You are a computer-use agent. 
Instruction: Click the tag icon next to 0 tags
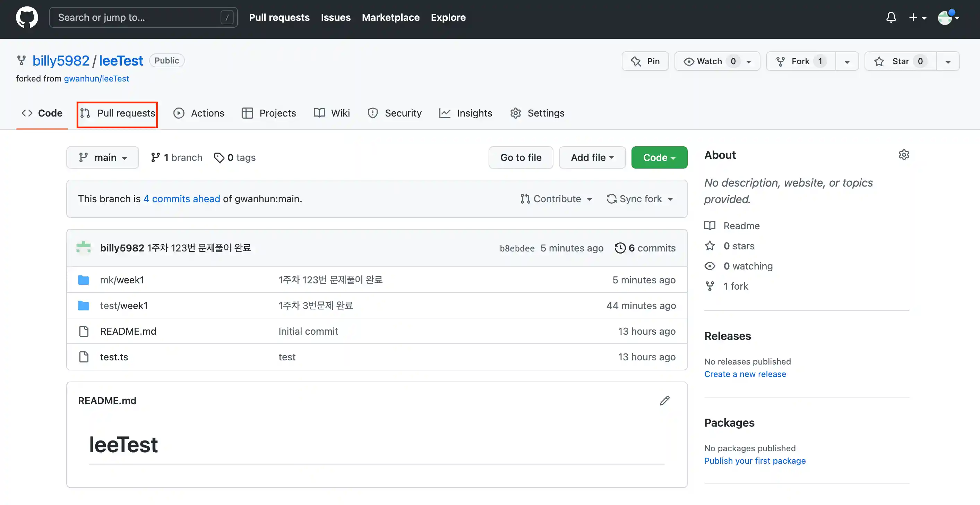coord(219,157)
